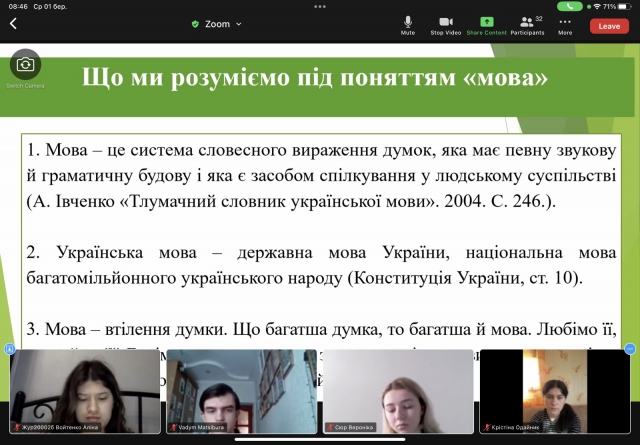640x445 pixels.
Task: Tap the text 'Конституція України, ст. 10'
Action: tap(463, 278)
